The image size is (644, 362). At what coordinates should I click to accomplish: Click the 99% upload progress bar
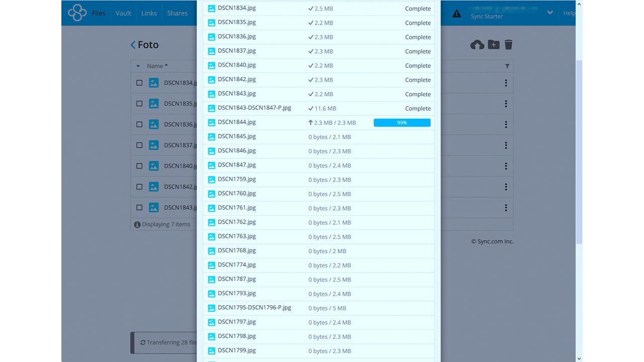402,123
